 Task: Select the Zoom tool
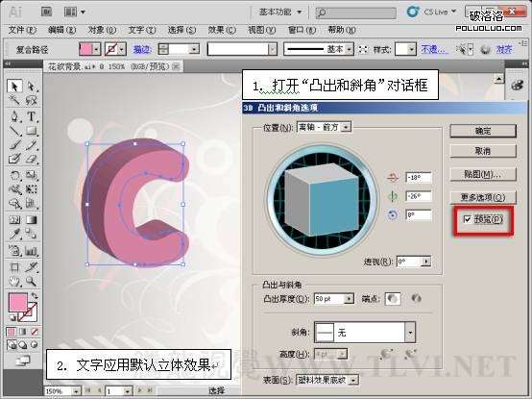point(32,282)
